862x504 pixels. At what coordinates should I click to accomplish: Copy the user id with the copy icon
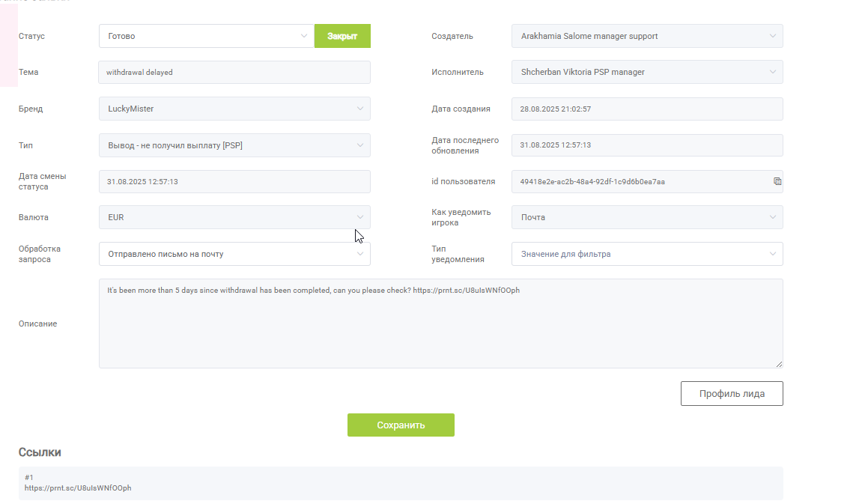click(777, 181)
